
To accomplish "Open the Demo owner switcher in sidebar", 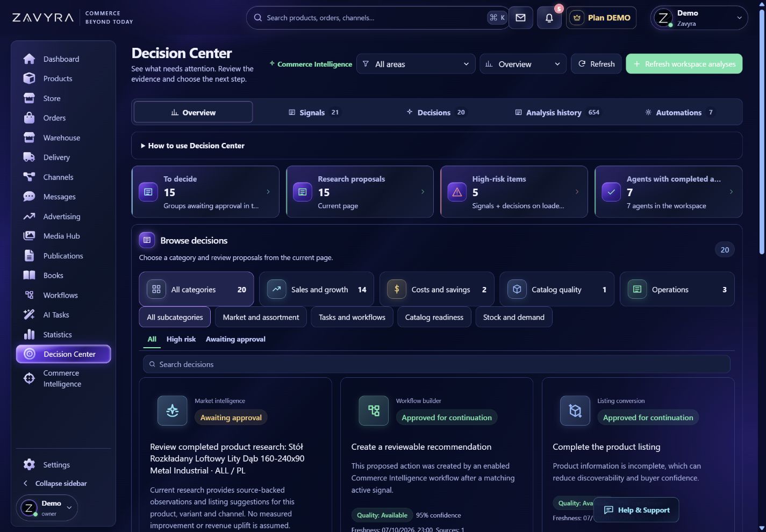I will [x=47, y=508].
